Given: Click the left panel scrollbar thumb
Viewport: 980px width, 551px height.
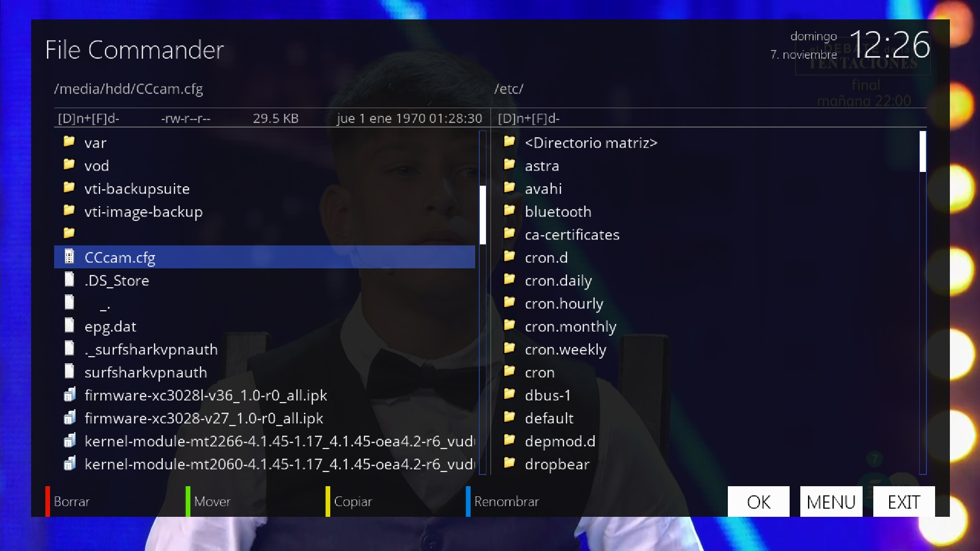Looking at the screenshot, I should [x=482, y=214].
